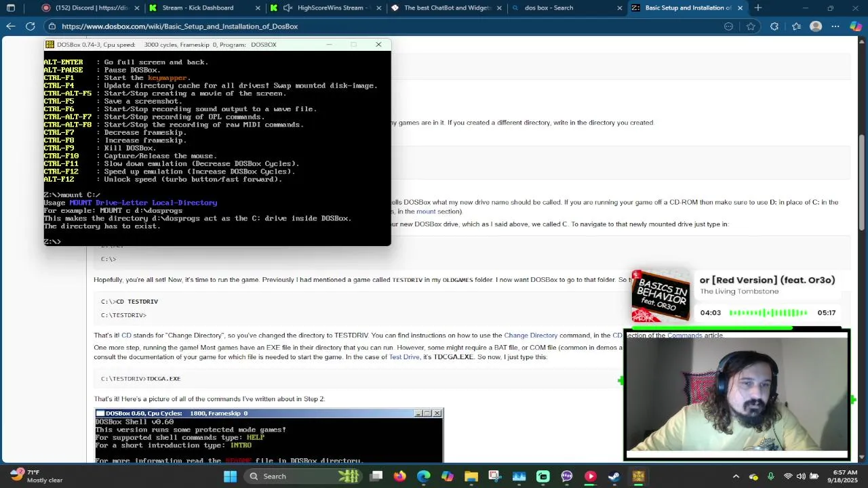Click the Basics in Behavior album art

click(660, 296)
